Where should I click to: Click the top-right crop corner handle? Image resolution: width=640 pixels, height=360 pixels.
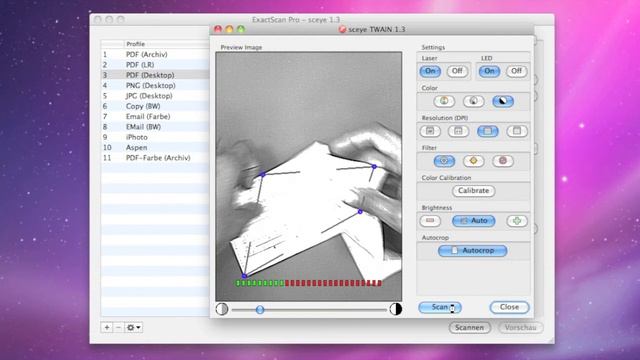tap(374, 167)
